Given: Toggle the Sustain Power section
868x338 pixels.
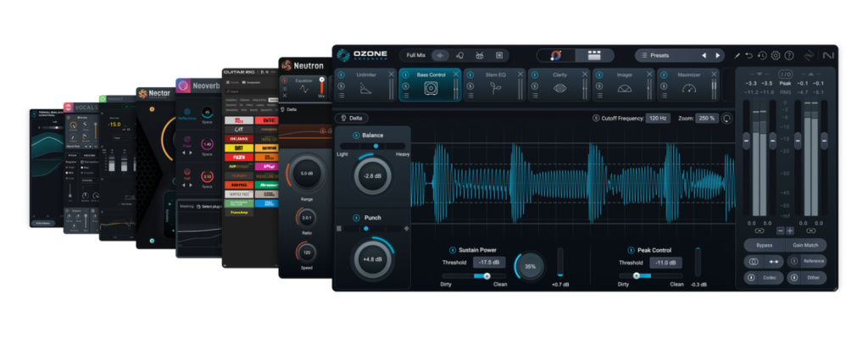Looking at the screenshot, I should pyautogui.click(x=453, y=250).
